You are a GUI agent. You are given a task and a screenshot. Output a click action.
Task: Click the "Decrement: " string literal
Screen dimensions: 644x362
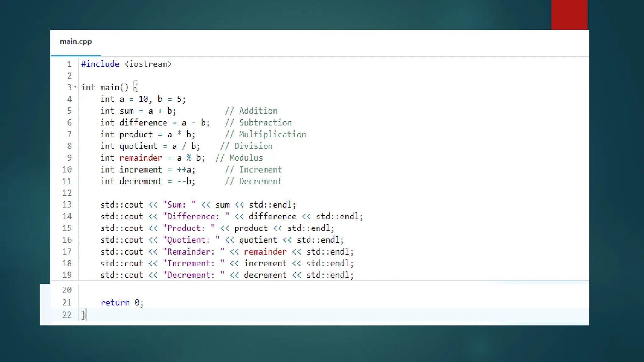[x=193, y=275]
